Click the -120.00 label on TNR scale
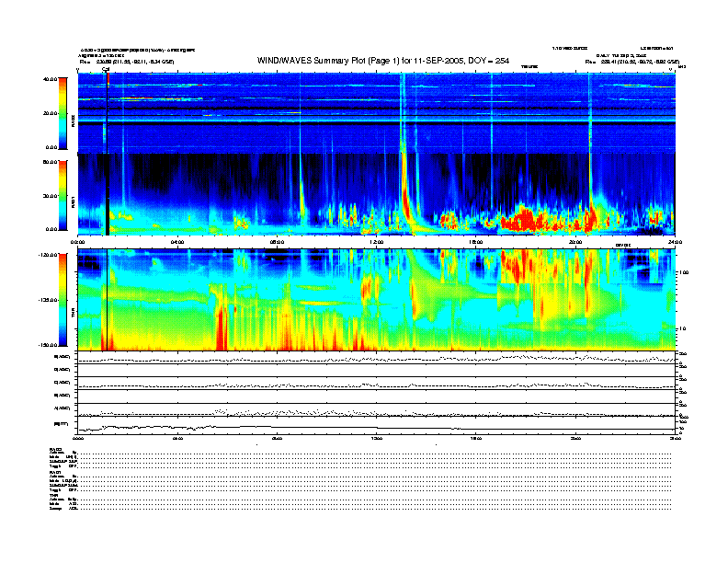 click(48, 255)
